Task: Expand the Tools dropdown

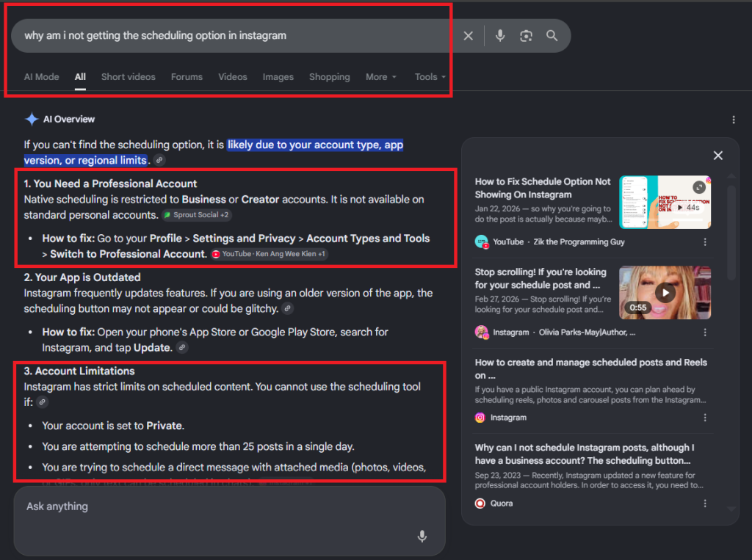Action: tap(430, 77)
